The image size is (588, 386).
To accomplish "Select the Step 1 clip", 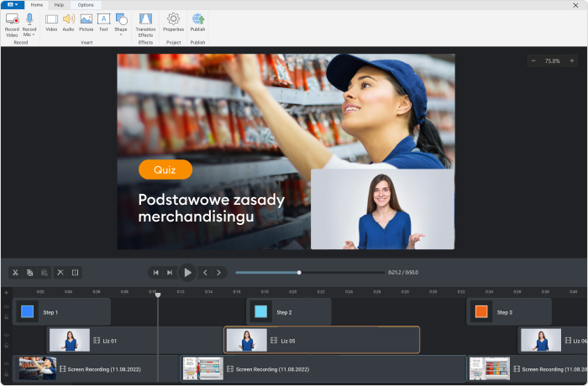I will (62, 312).
